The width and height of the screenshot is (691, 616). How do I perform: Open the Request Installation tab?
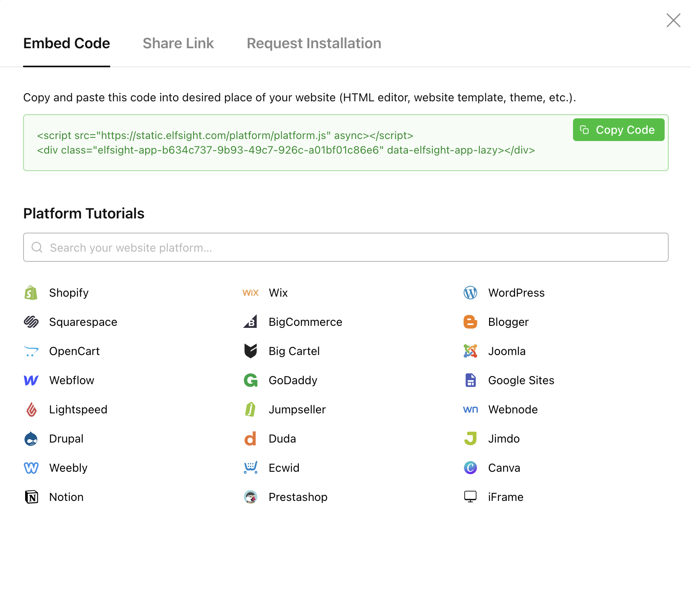(314, 43)
